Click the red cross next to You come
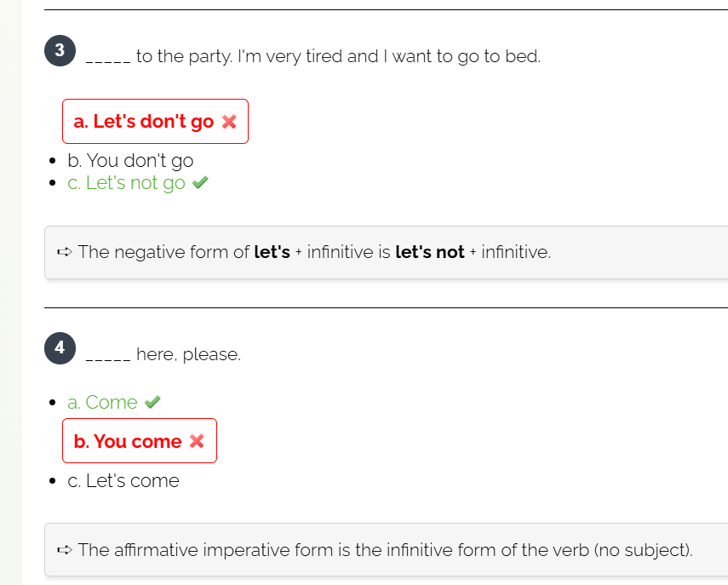Screen dimensions: 728x585 (197, 441)
